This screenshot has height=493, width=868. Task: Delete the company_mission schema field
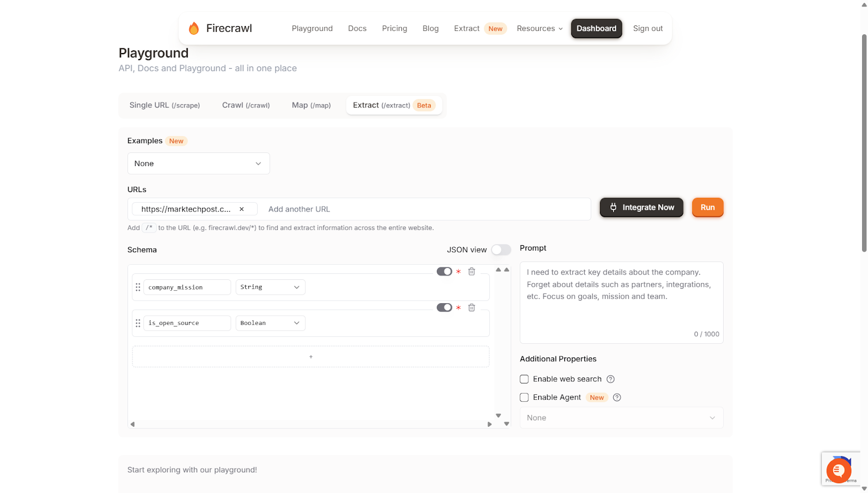coord(471,272)
